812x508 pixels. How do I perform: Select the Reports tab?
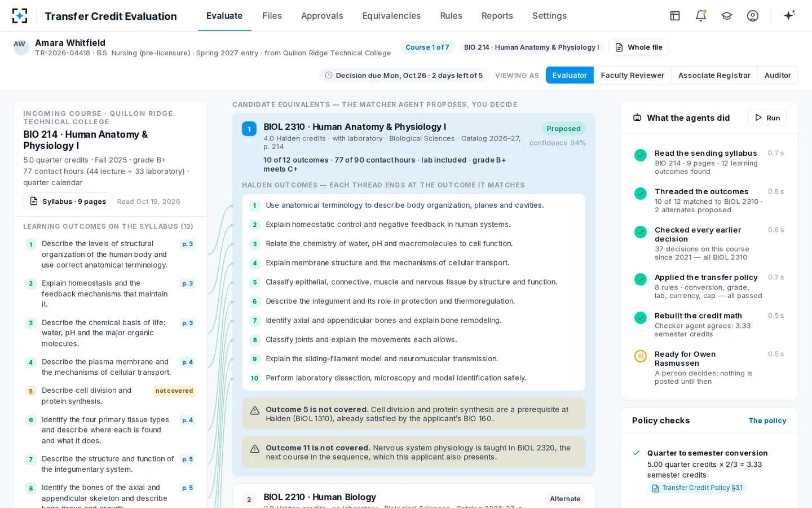click(497, 16)
